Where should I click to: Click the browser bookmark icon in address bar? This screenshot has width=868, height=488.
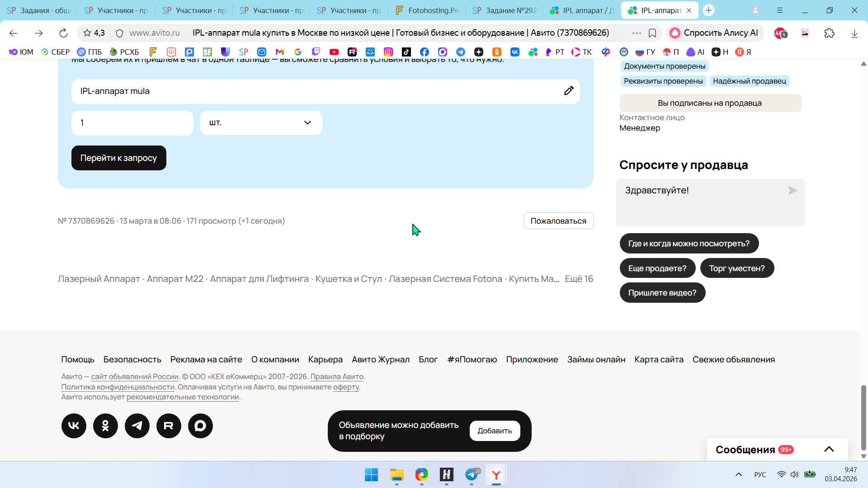tap(652, 33)
